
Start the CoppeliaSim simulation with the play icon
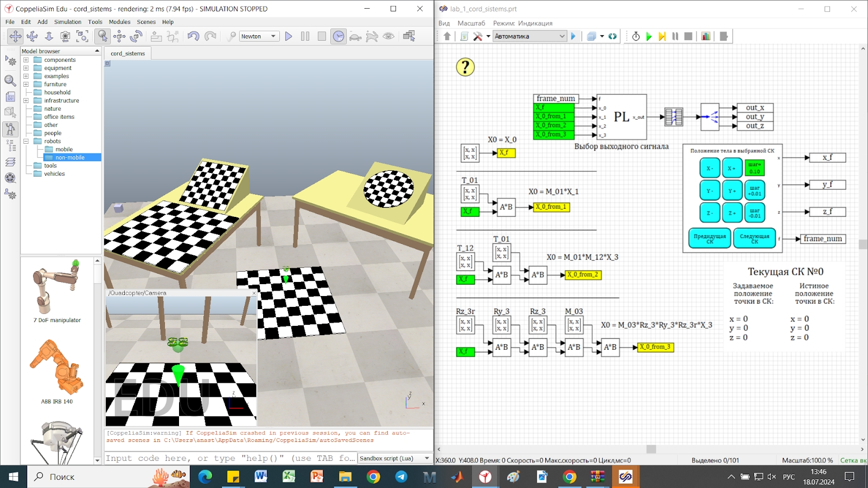tap(289, 36)
